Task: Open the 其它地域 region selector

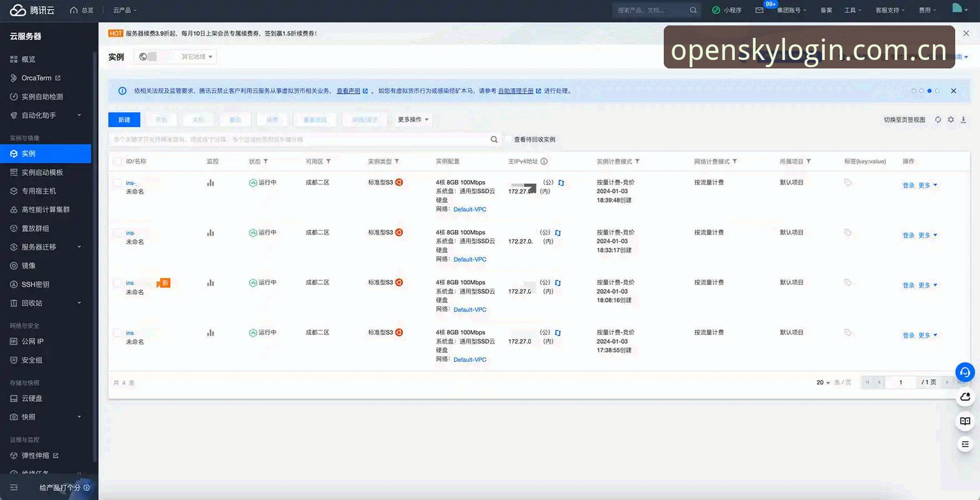Action: pyautogui.click(x=175, y=57)
